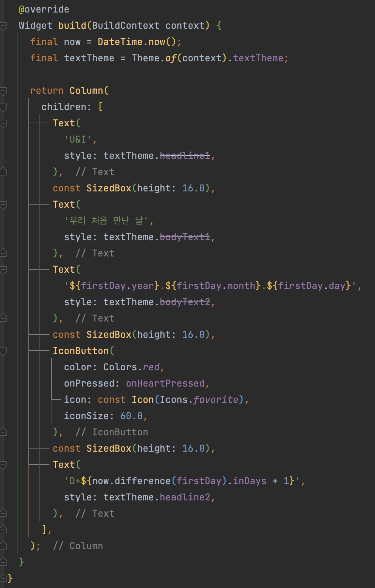The image size is (375, 588).
Task: Click the italic red color constant
Action: (151, 367)
